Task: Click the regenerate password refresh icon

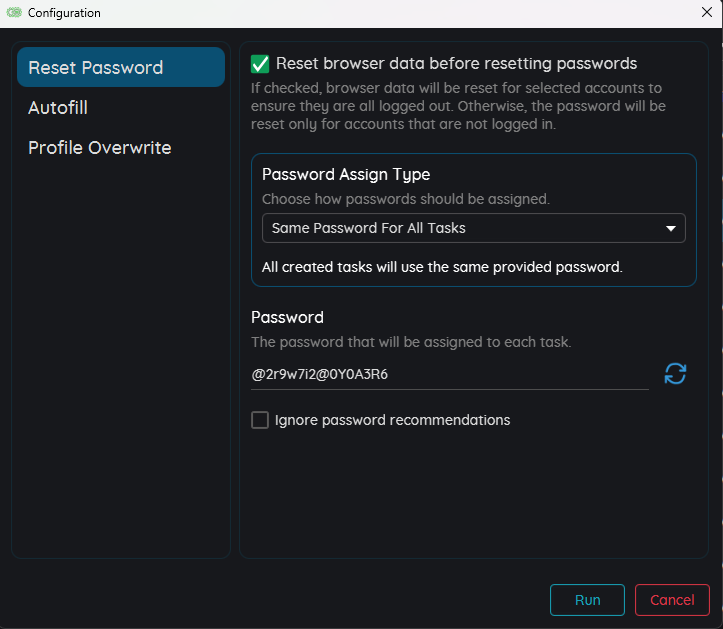Action: click(675, 374)
